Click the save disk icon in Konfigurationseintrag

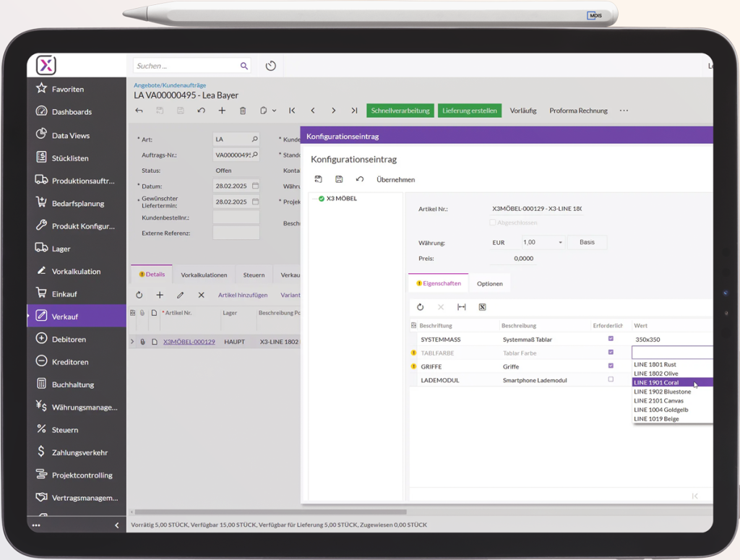click(339, 179)
